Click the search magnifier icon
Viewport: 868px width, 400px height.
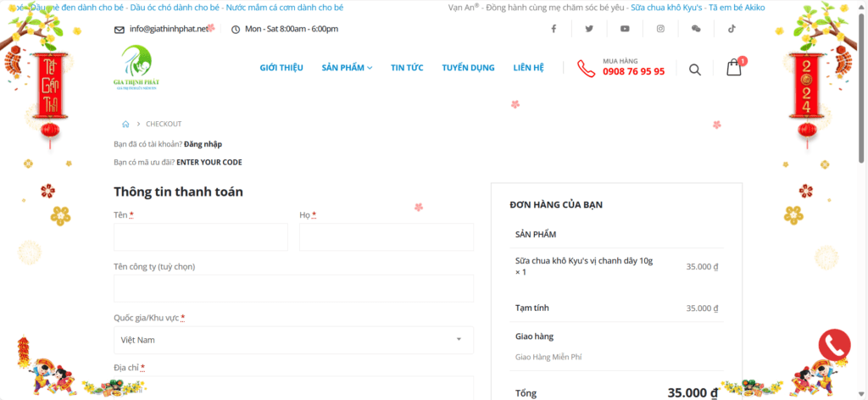coord(695,69)
